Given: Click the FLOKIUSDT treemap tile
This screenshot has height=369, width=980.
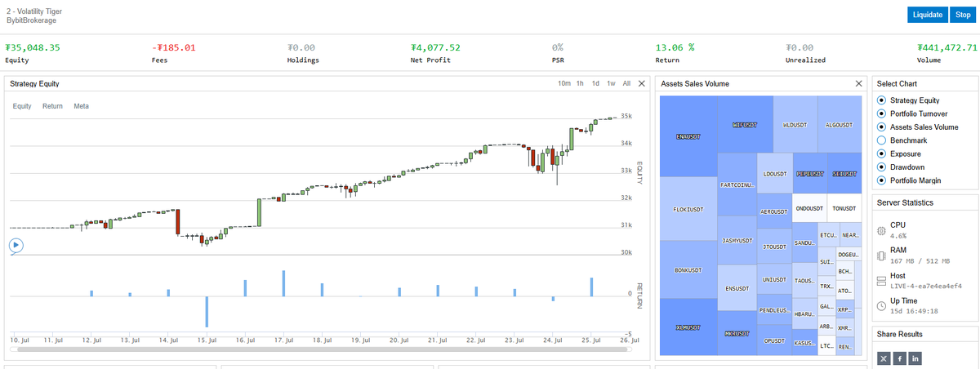Looking at the screenshot, I should 688,209.
